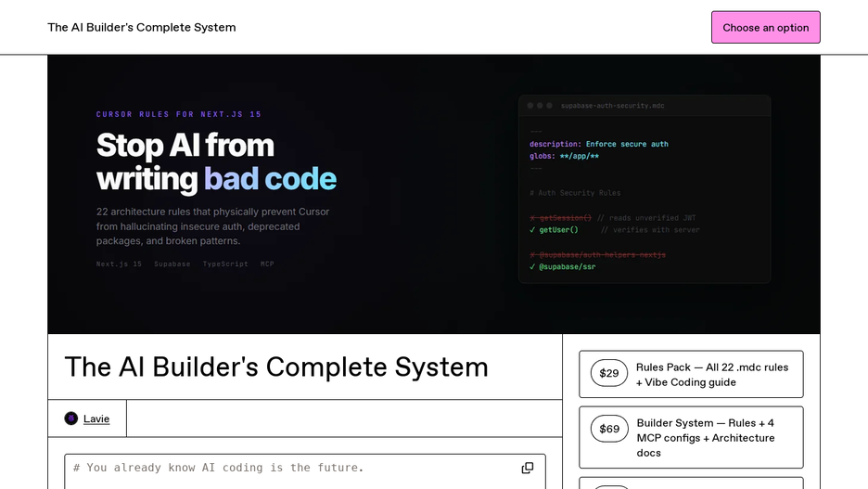Click the $29 price badge
The image size is (868, 489).
(x=609, y=373)
